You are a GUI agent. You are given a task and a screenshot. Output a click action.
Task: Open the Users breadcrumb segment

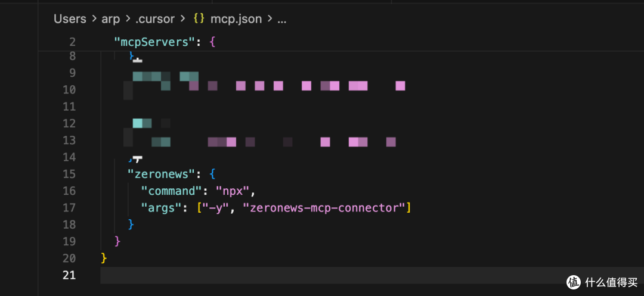coord(70,19)
